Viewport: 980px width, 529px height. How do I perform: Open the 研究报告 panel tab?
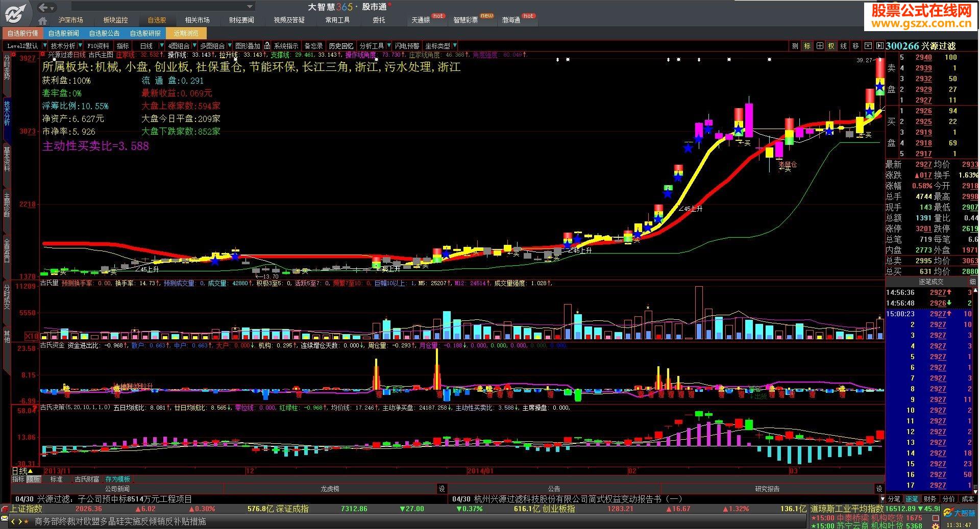(767, 489)
